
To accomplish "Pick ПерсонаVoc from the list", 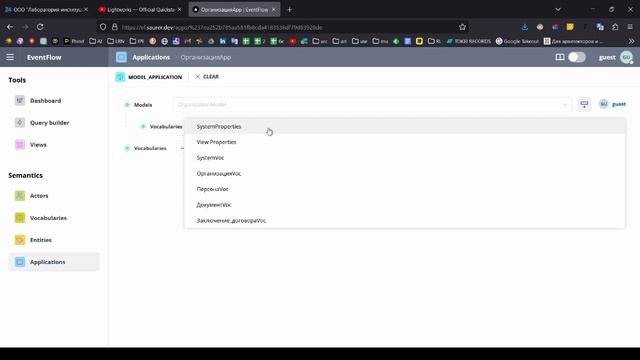I will (x=404, y=189).
